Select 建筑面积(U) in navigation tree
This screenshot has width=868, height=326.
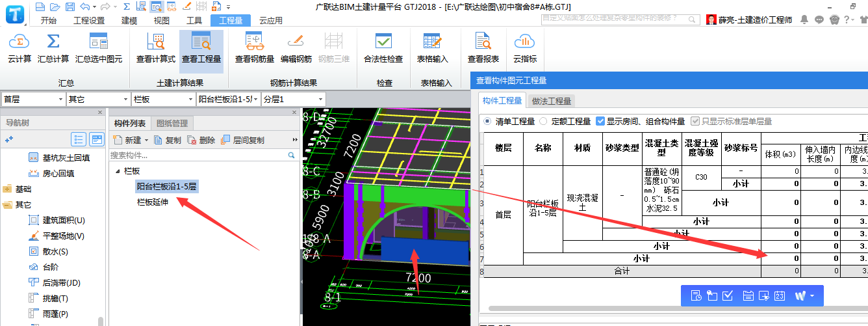pyautogui.click(x=57, y=220)
